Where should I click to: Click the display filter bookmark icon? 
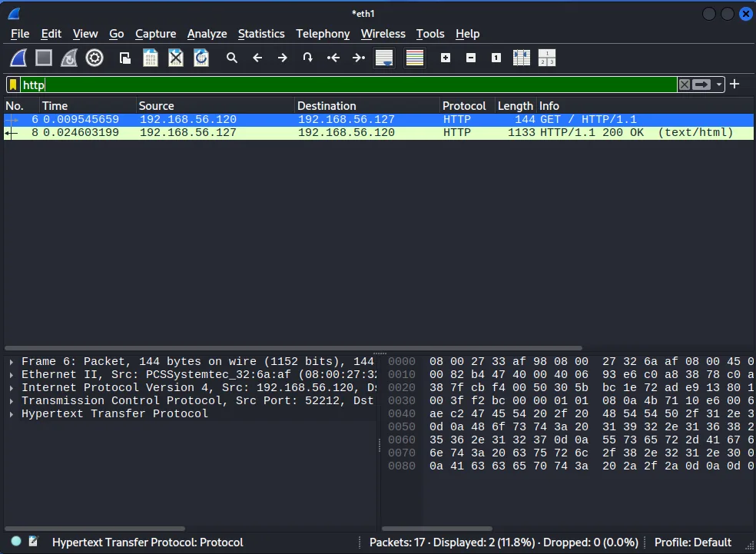13,85
